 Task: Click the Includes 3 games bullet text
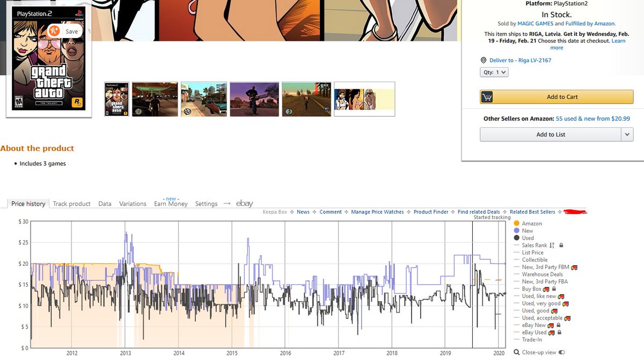pyautogui.click(x=43, y=164)
